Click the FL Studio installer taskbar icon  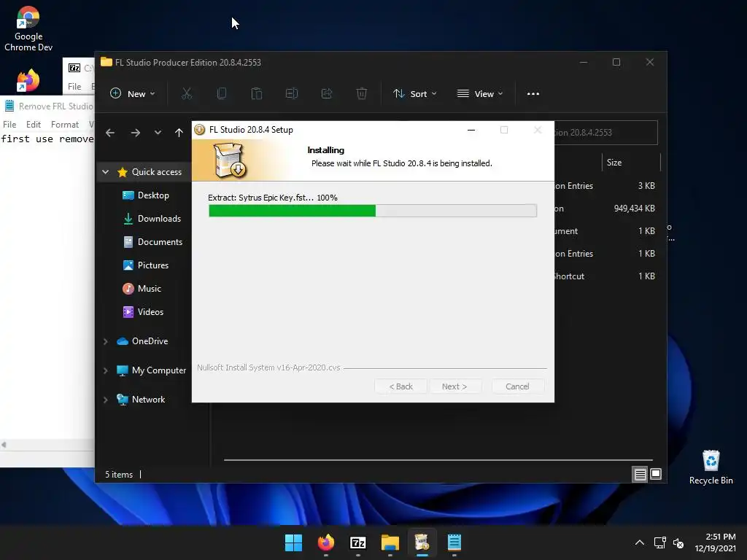422,542
